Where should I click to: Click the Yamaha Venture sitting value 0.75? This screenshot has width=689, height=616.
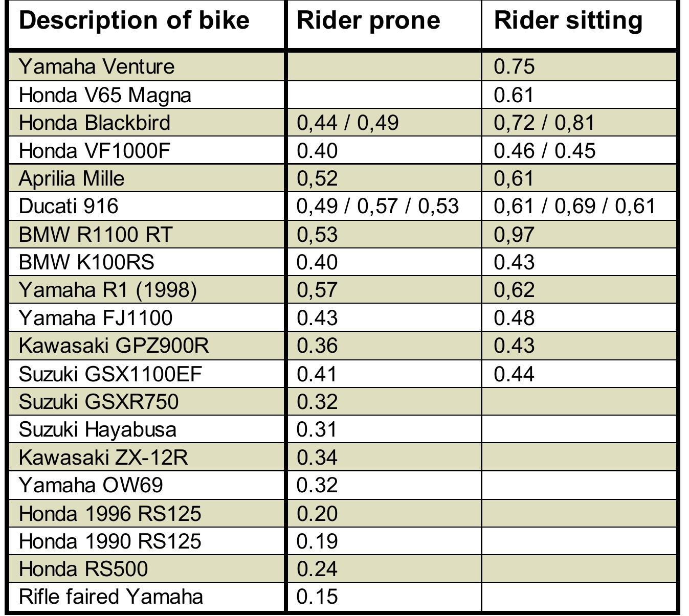pos(514,66)
